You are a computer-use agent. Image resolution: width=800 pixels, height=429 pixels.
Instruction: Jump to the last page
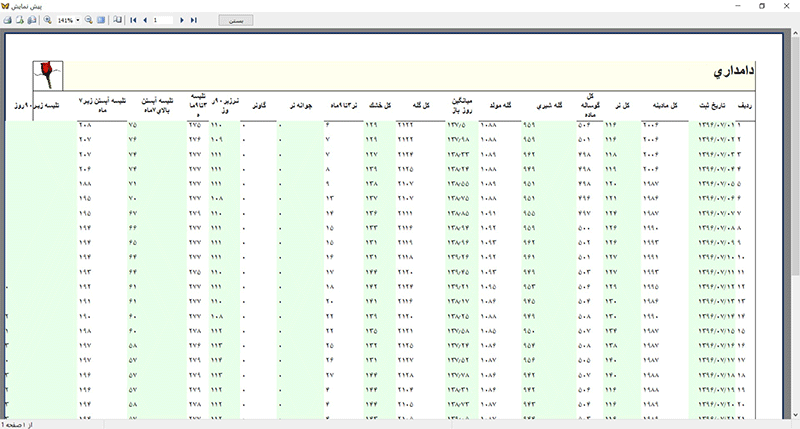(x=194, y=20)
